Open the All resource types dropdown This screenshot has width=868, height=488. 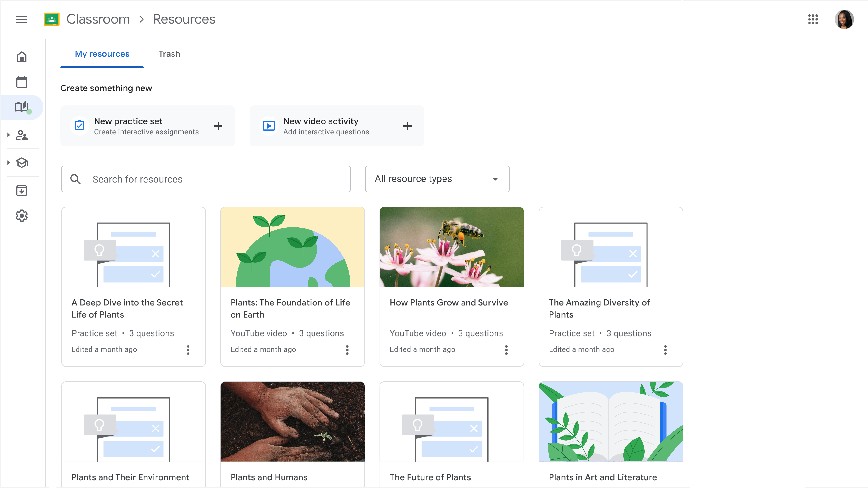(x=437, y=179)
